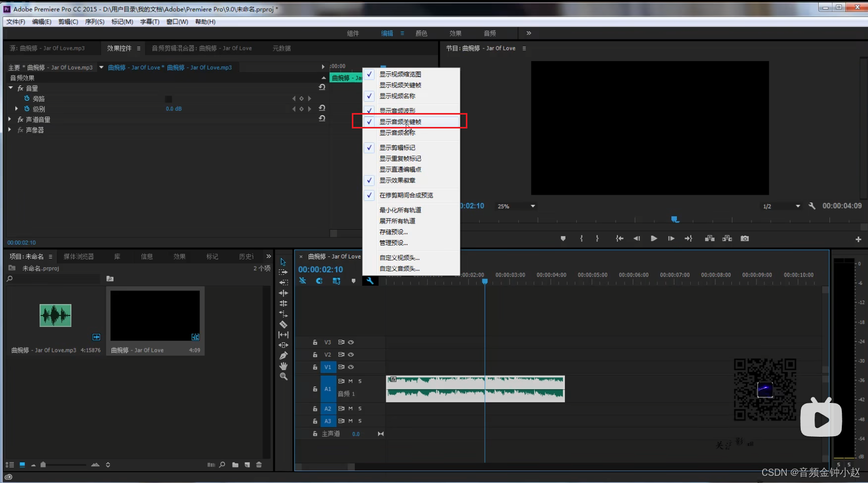The height and width of the screenshot is (483, 868).
Task: Solo audio track A2
Action: tap(360, 408)
